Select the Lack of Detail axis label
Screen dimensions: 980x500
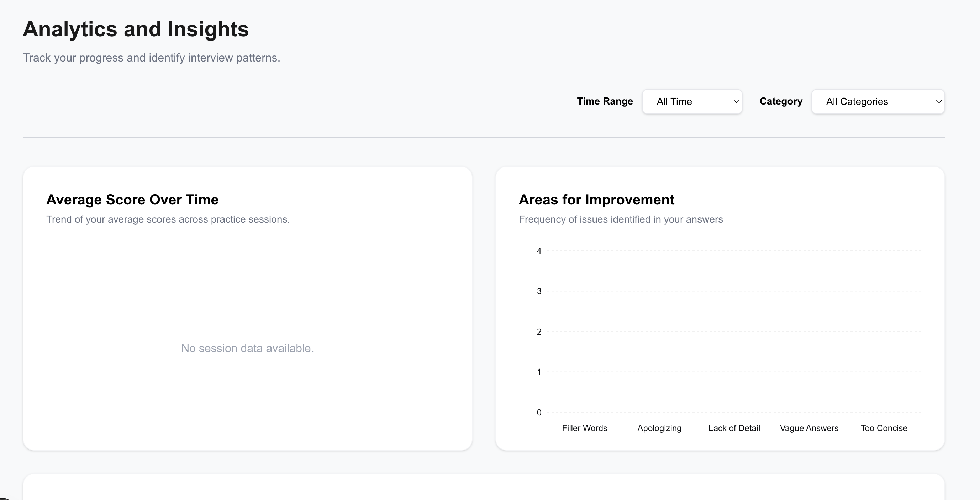pyautogui.click(x=734, y=428)
